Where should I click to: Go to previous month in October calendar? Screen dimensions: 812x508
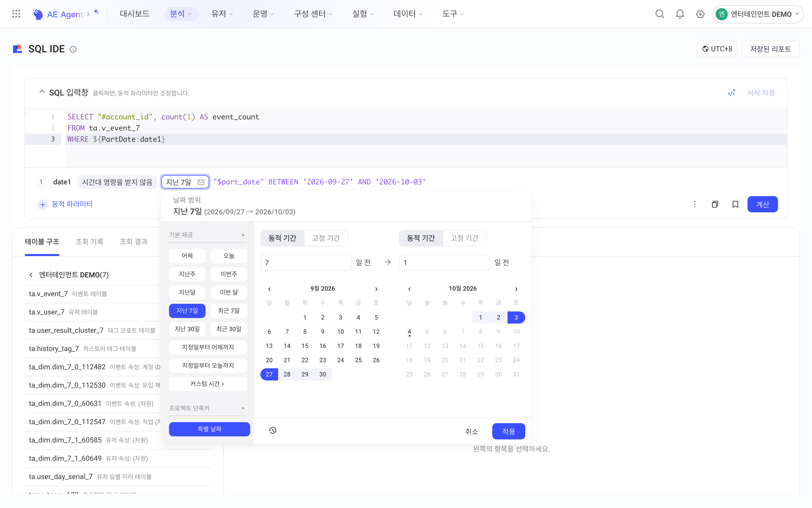[x=409, y=289]
